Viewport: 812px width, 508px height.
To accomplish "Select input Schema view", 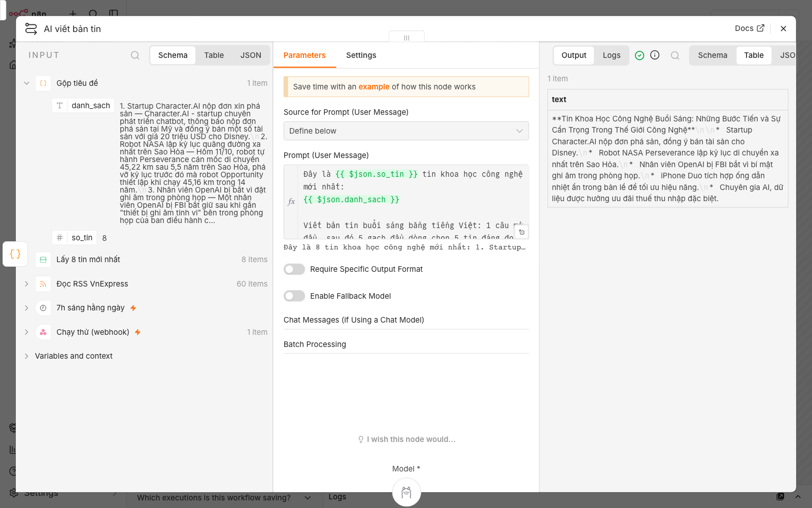I will (173, 55).
